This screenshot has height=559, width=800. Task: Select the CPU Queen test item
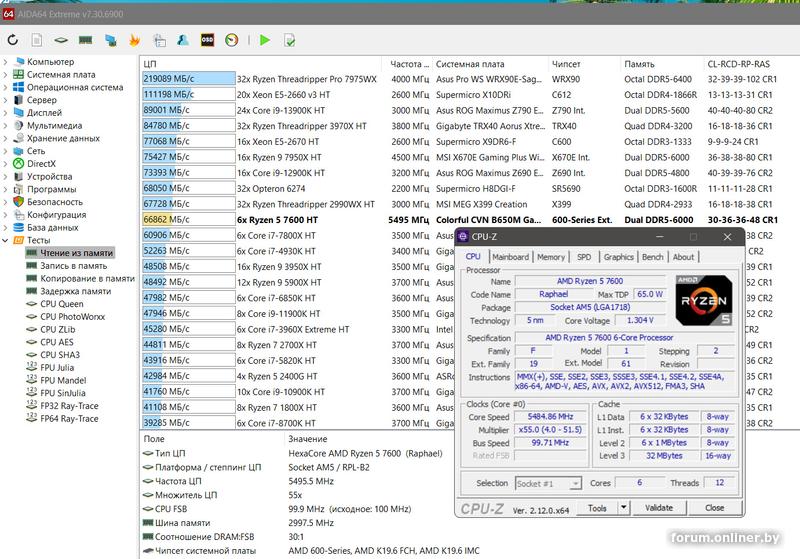point(61,304)
